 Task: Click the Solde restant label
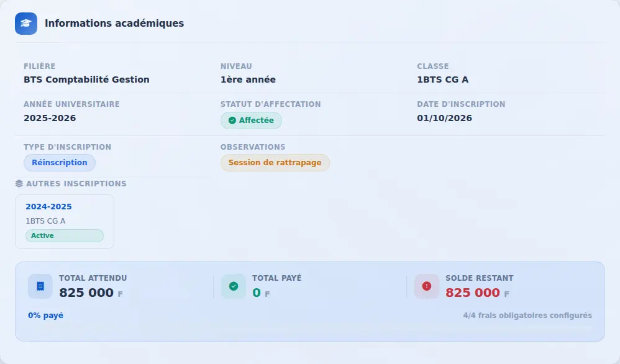479,278
